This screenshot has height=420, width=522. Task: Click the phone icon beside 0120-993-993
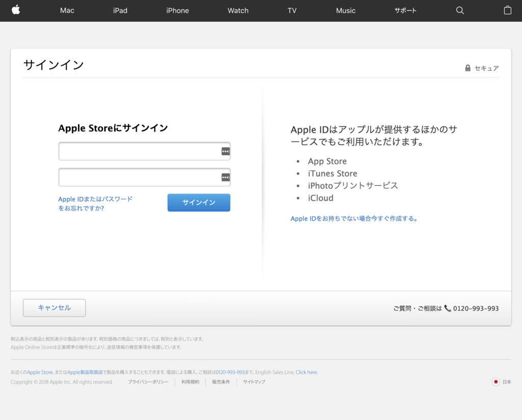point(448,308)
